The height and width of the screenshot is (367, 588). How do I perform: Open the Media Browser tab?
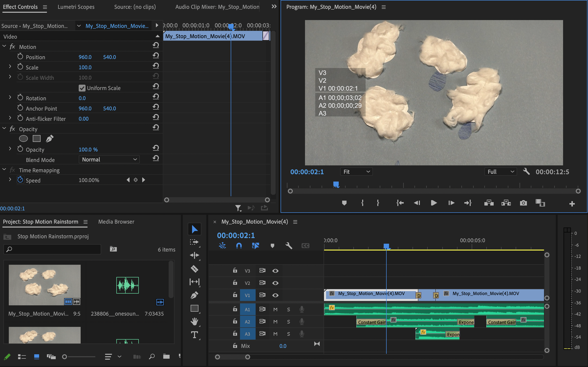[x=116, y=222]
